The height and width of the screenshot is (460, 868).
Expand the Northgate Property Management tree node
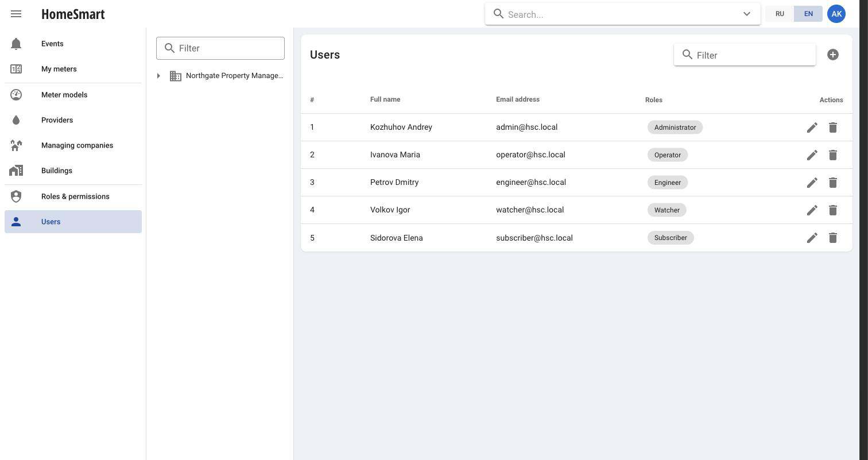[158, 76]
